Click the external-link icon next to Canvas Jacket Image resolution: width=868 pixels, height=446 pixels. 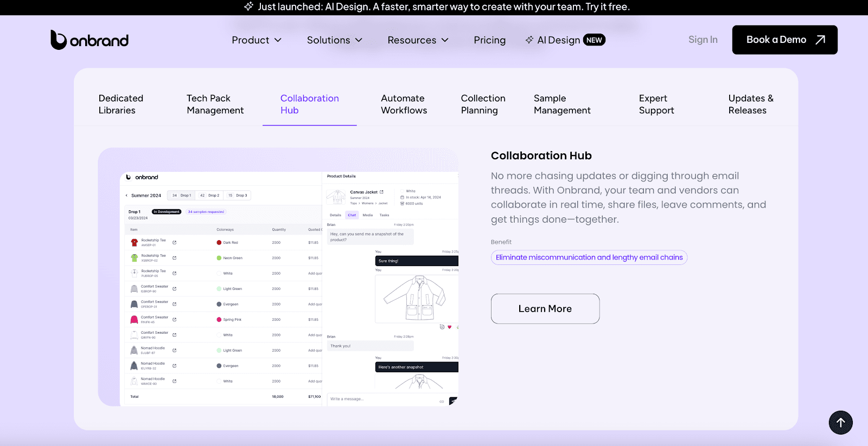click(x=381, y=192)
